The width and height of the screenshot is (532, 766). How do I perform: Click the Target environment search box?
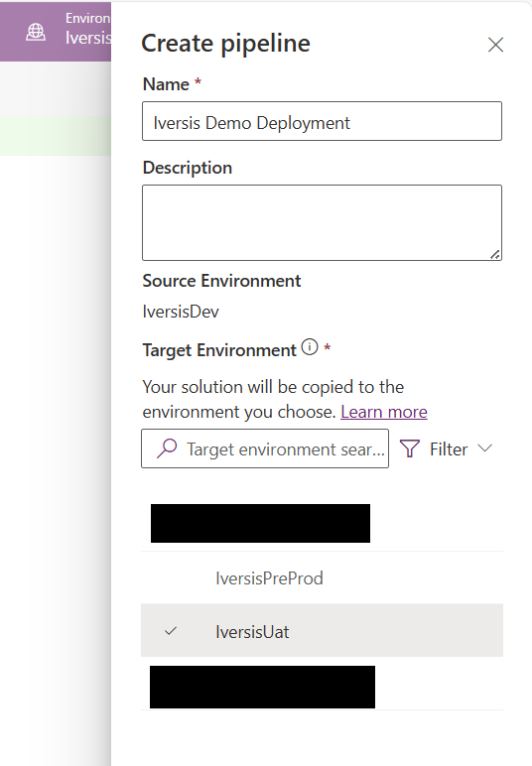point(265,448)
